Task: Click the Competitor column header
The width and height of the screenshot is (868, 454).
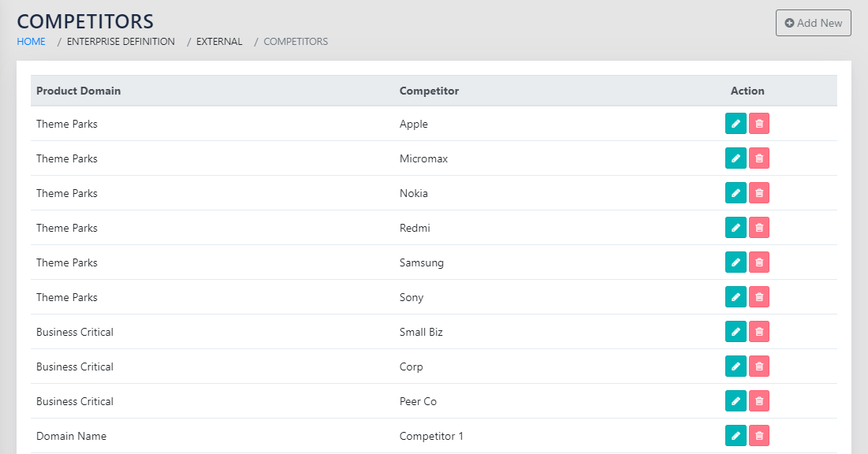Action: click(429, 91)
